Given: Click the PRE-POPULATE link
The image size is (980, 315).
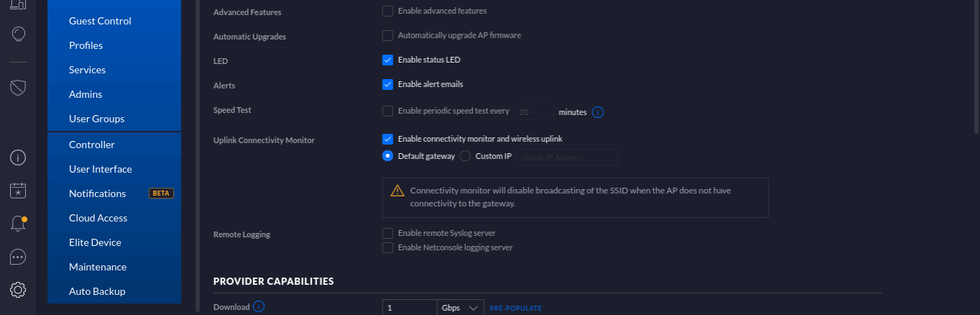Looking at the screenshot, I should point(516,309).
